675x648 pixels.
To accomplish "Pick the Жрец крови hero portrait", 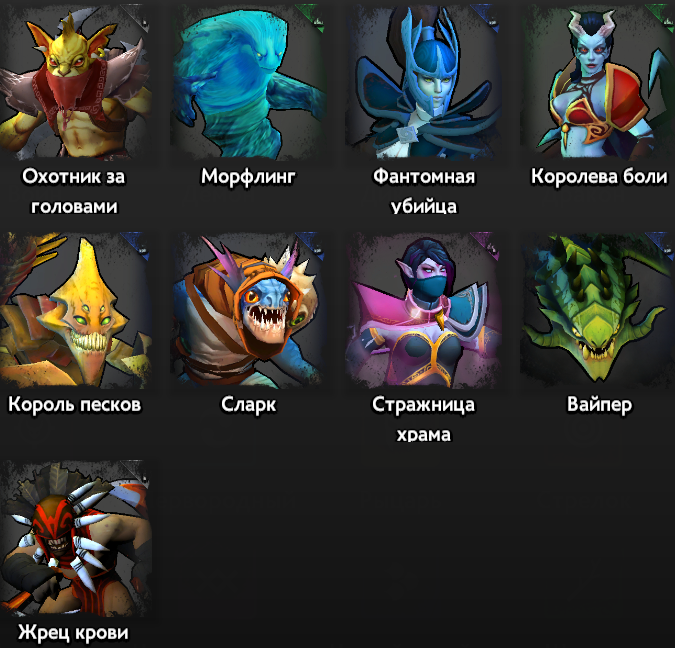I will click(74, 538).
